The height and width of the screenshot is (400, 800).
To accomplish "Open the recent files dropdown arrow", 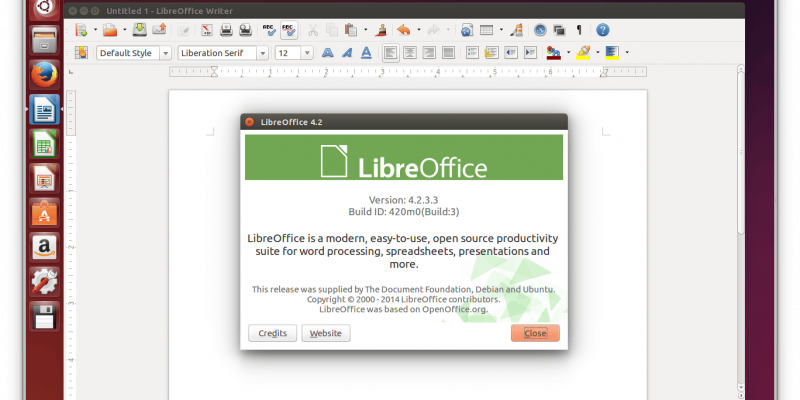I will coord(124,30).
